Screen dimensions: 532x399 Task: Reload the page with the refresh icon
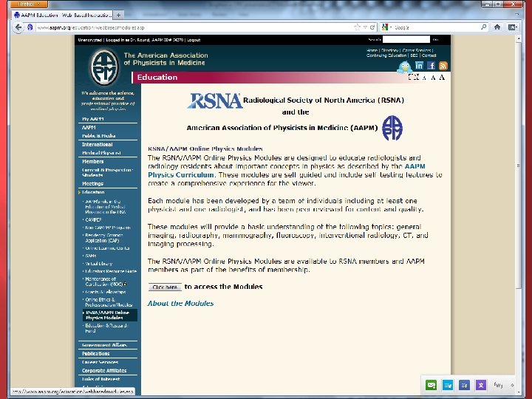[372, 27]
